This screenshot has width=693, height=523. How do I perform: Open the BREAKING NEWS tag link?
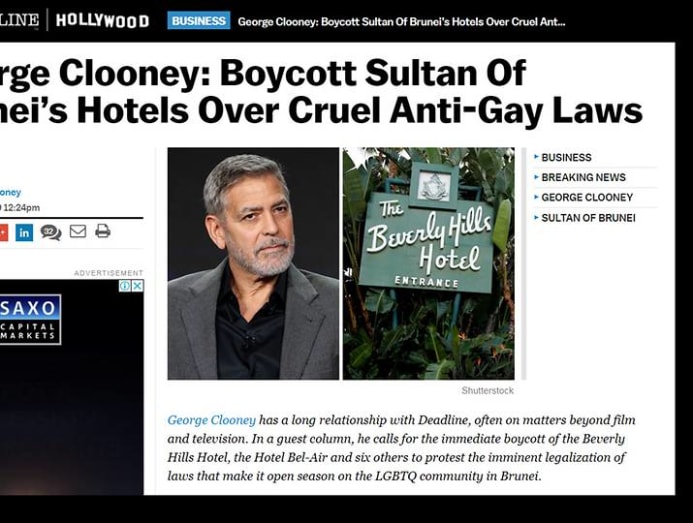(x=583, y=177)
